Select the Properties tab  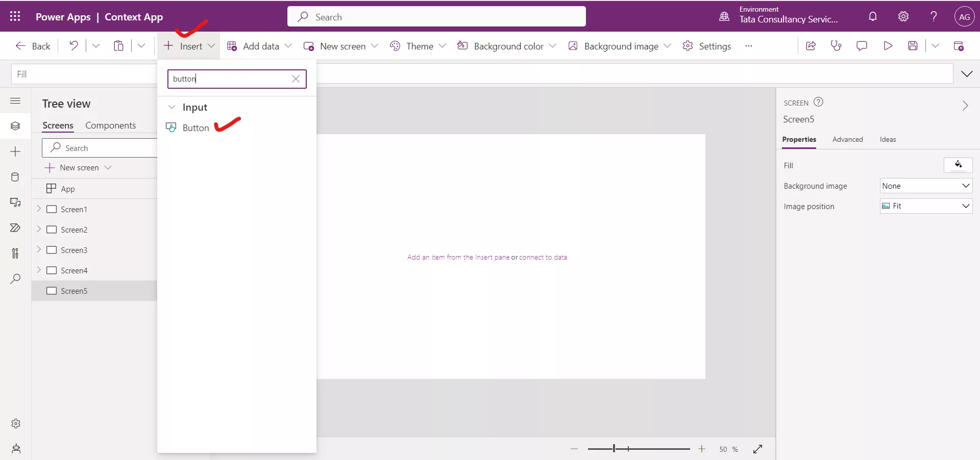pos(799,139)
